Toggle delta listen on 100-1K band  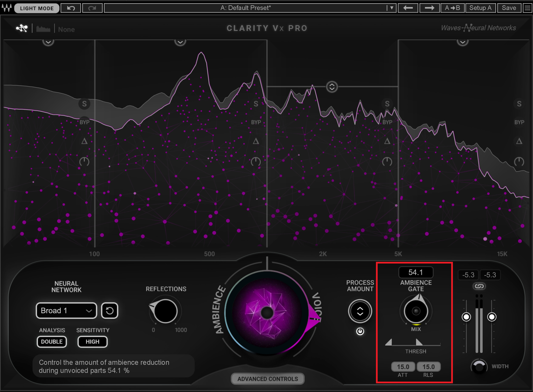point(256,141)
